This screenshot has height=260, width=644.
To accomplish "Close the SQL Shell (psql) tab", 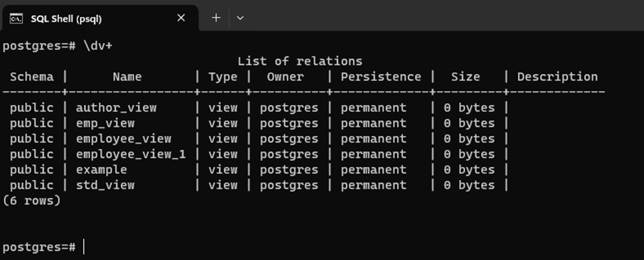I will coord(181,18).
